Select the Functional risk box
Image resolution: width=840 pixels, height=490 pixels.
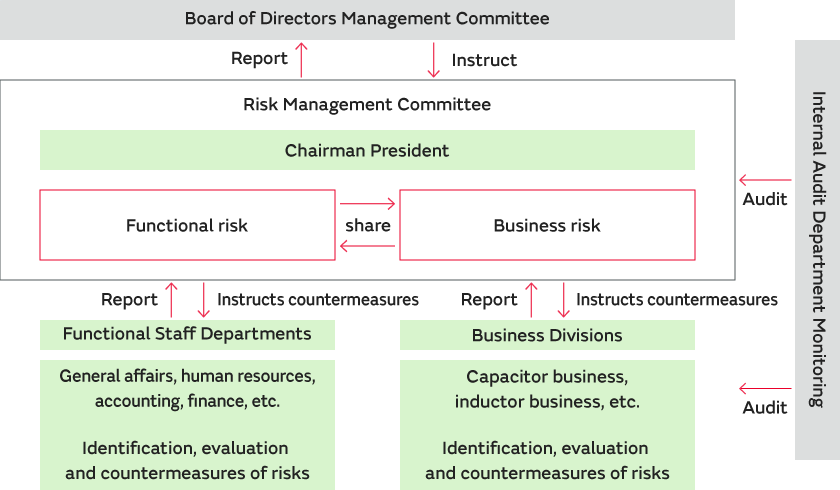pos(187,225)
